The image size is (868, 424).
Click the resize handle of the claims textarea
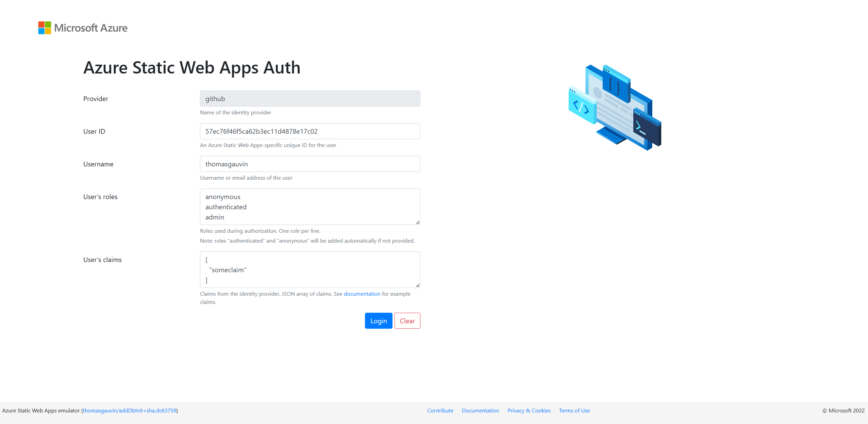click(417, 285)
